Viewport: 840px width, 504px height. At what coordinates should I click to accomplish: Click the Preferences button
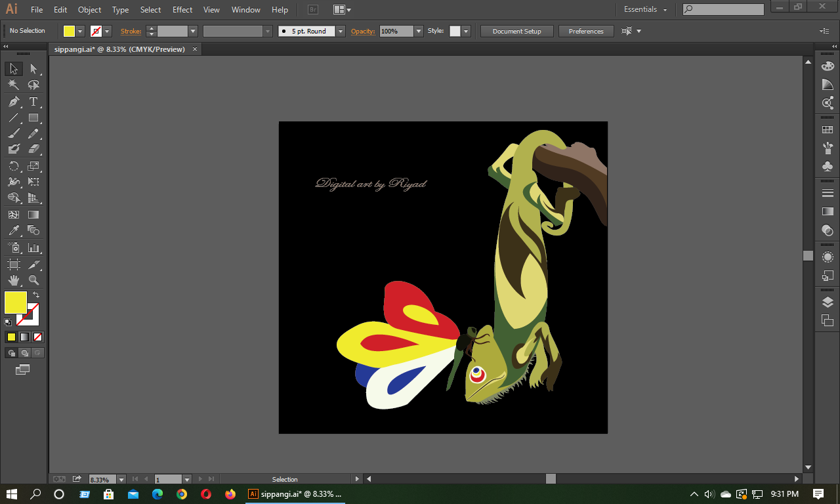(x=586, y=31)
